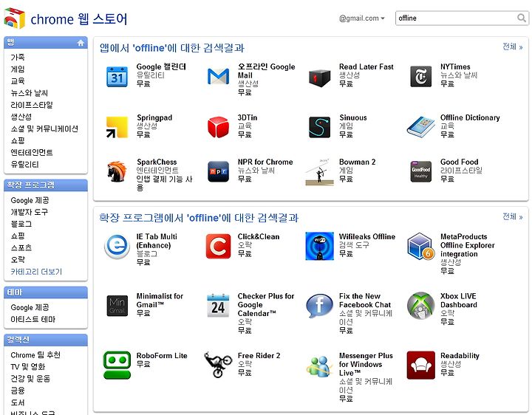The image size is (532, 415).
Task: Click the SparkChess knight icon
Action: click(x=117, y=171)
